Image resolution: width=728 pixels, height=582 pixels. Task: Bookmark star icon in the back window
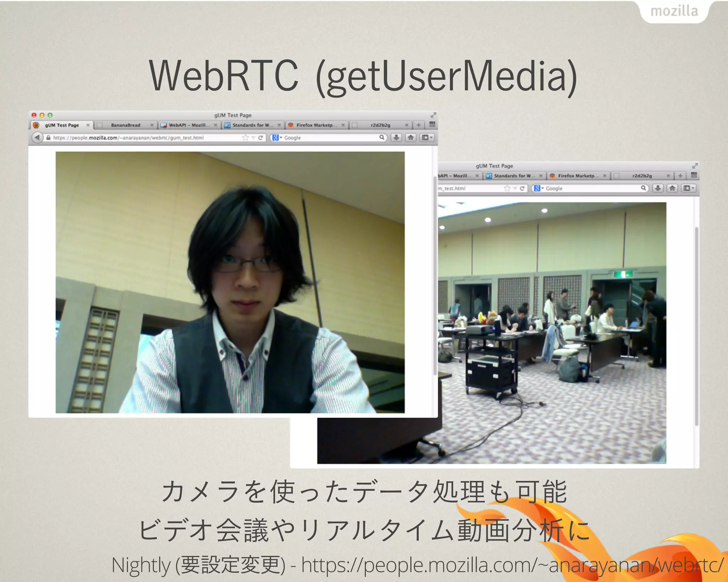(507, 188)
